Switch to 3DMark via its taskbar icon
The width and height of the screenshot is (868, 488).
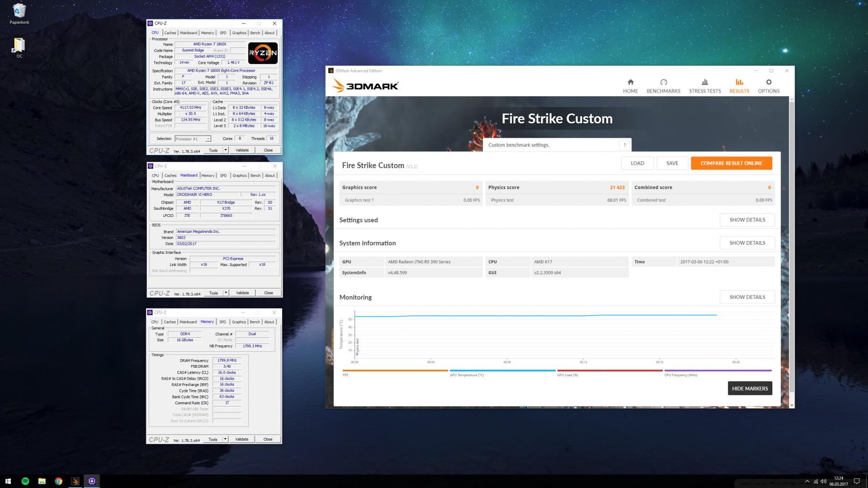point(75,481)
